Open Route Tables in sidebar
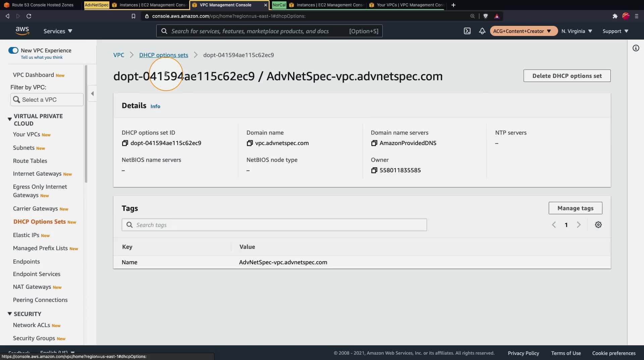Image resolution: width=644 pixels, height=360 pixels. [30, 161]
